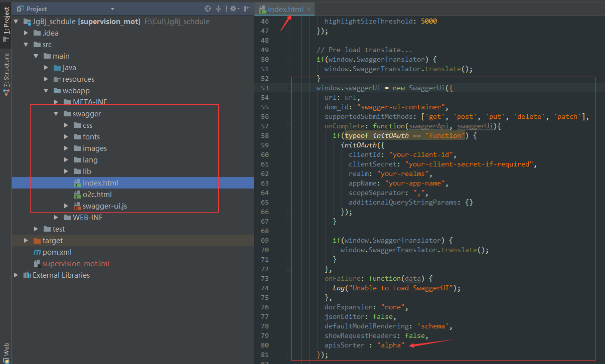Image resolution: width=605 pixels, height=364 pixels.
Task: Collapse the src folder arrow
Action: pos(27,45)
